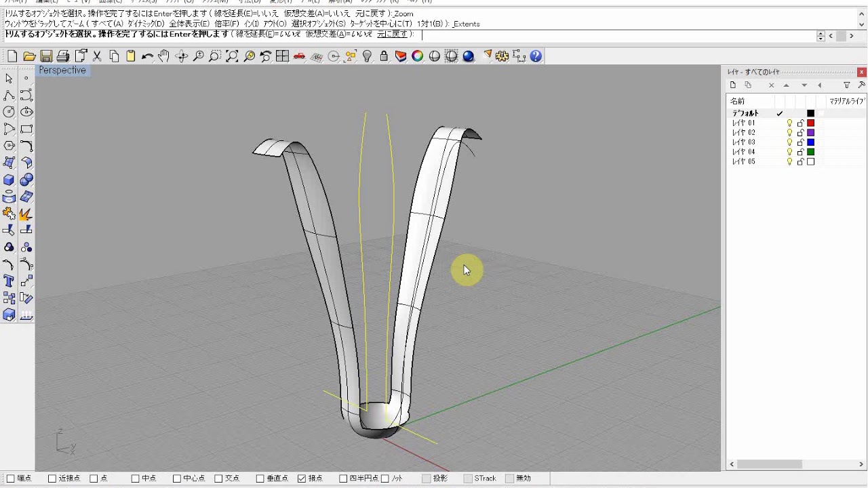The width and height of the screenshot is (868, 488).
Task: Toggle lock icon of レイヤ 02
Action: [800, 133]
